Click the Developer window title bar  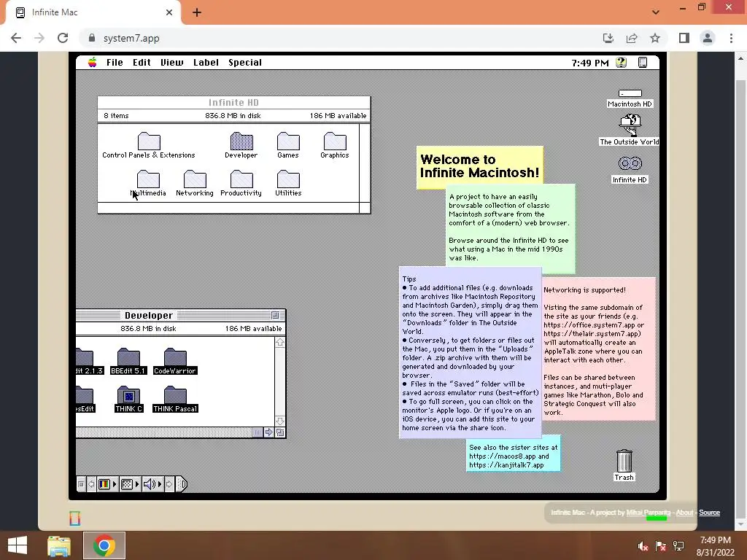point(180,315)
